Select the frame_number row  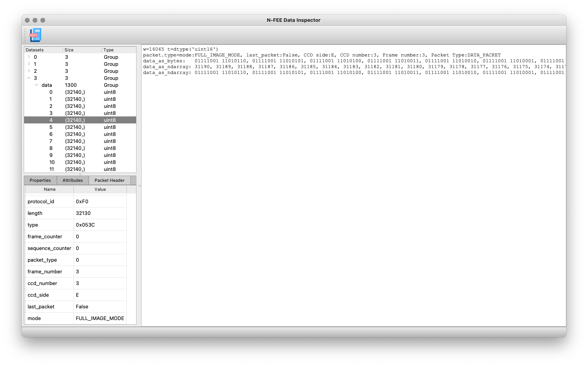click(x=76, y=271)
